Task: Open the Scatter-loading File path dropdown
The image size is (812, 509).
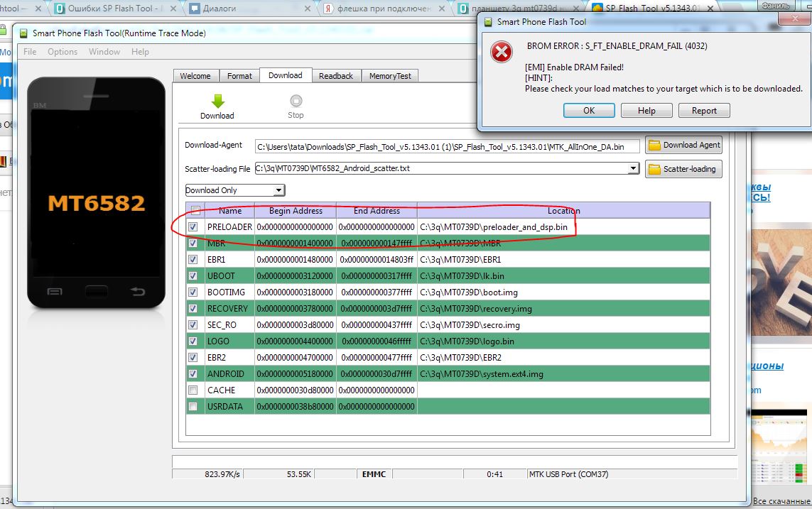Action: [633, 168]
